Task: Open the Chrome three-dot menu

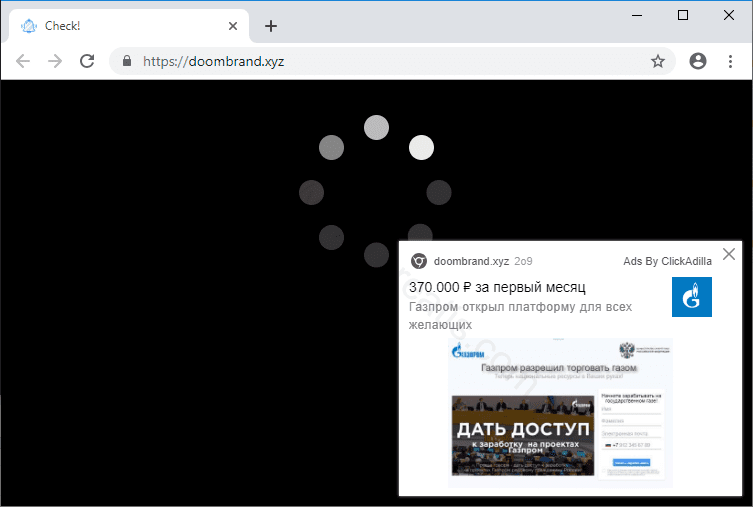Action: (730, 61)
